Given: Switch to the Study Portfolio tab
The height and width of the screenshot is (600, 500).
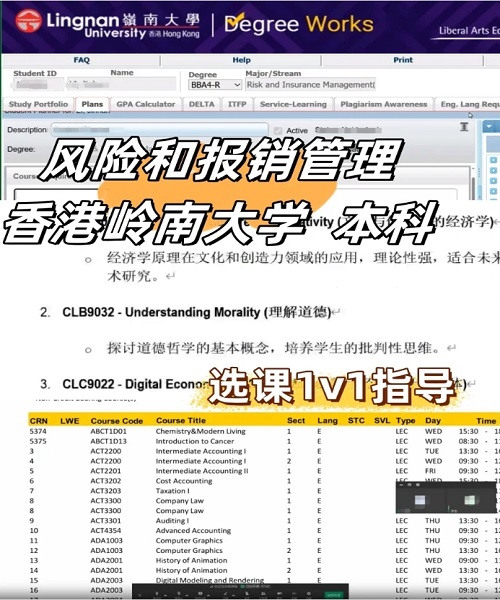Looking at the screenshot, I should pos(38,104).
